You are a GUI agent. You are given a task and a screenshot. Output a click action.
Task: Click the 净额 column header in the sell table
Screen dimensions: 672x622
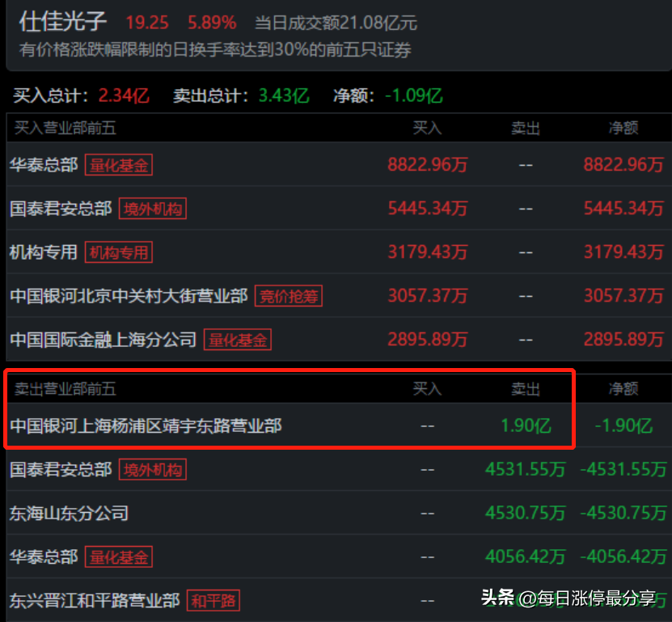pyautogui.click(x=623, y=389)
